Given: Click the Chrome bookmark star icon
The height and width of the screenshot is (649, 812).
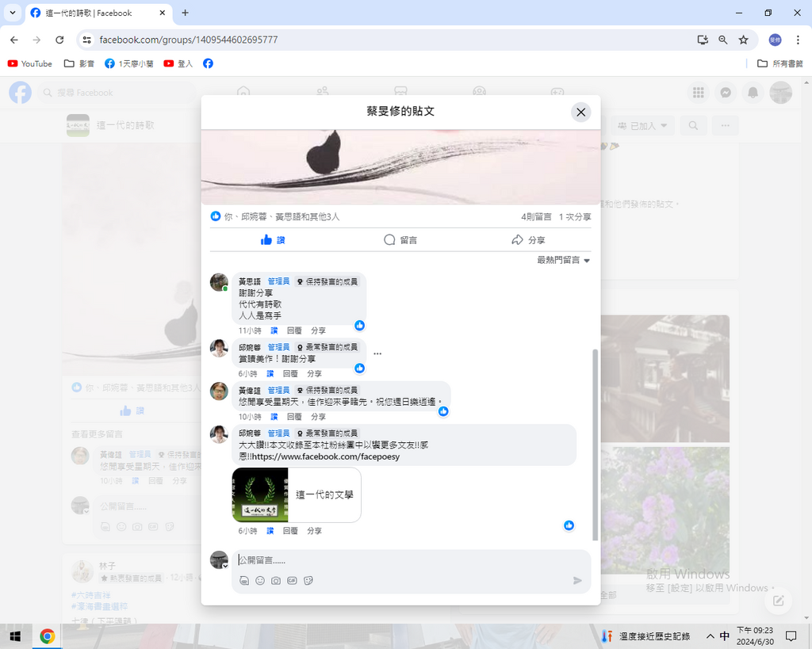Looking at the screenshot, I should (x=743, y=40).
